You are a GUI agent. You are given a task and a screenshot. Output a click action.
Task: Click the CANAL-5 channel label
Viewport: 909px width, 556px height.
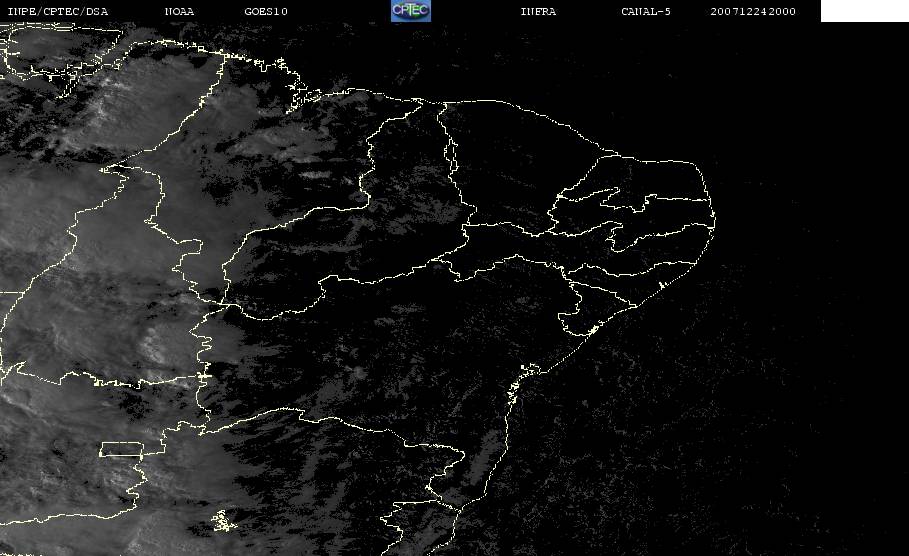click(646, 12)
